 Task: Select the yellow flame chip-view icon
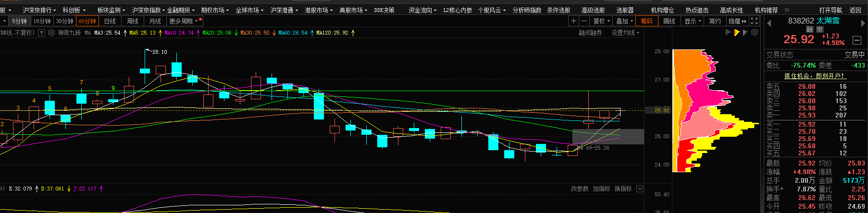coord(737,33)
